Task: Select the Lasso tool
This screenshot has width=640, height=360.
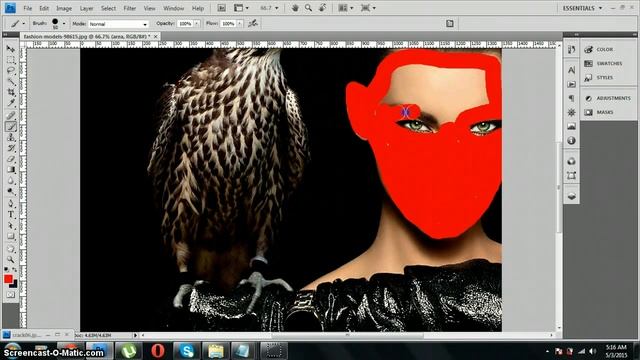Action: (11, 71)
